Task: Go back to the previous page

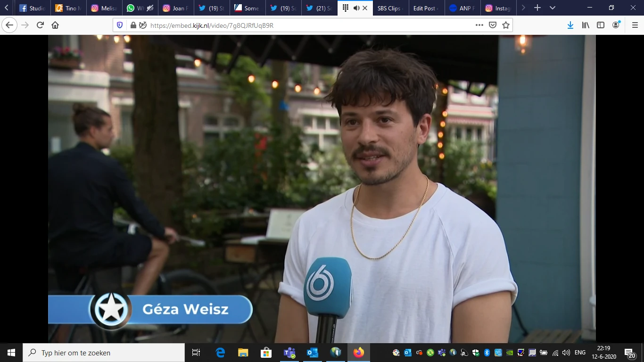Action: coord(10,25)
